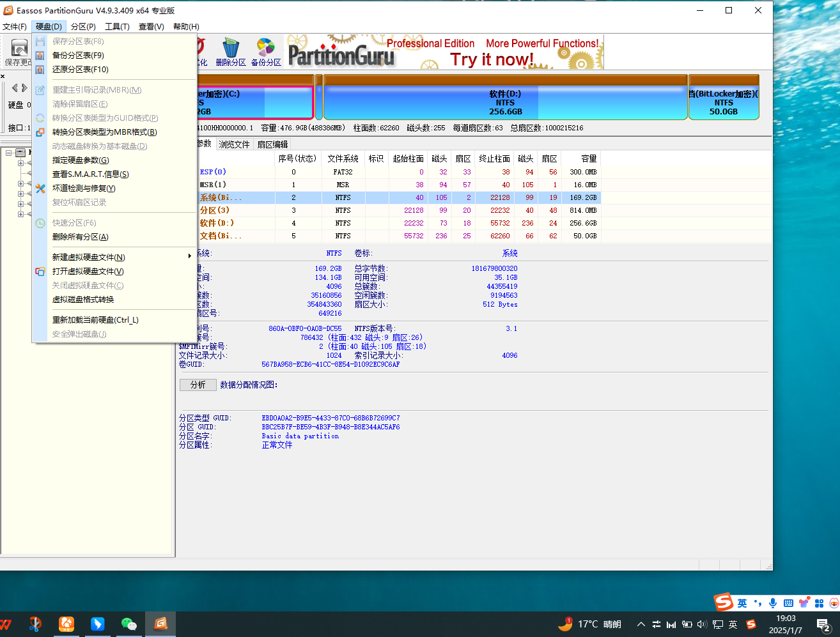Click the icon beside 备份分区表(F9)
Image resolution: width=840 pixels, height=637 pixels.
pyautogui.click(x=40, y=56)
